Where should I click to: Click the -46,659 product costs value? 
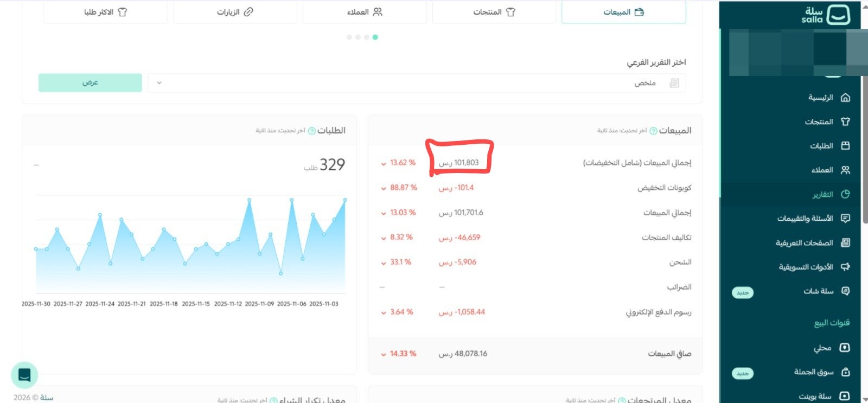pos(459,238)
